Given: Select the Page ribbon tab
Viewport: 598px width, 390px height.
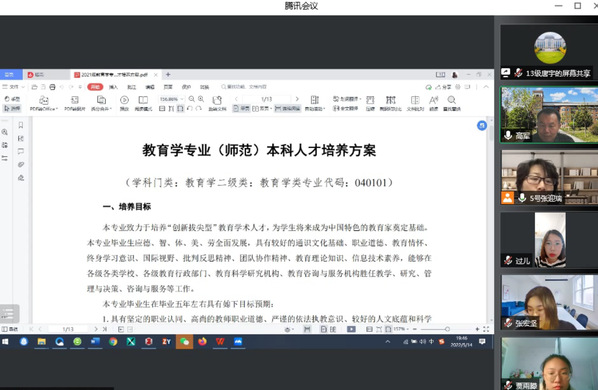Looking at the screenshot, I should click(x=168, y=87).
